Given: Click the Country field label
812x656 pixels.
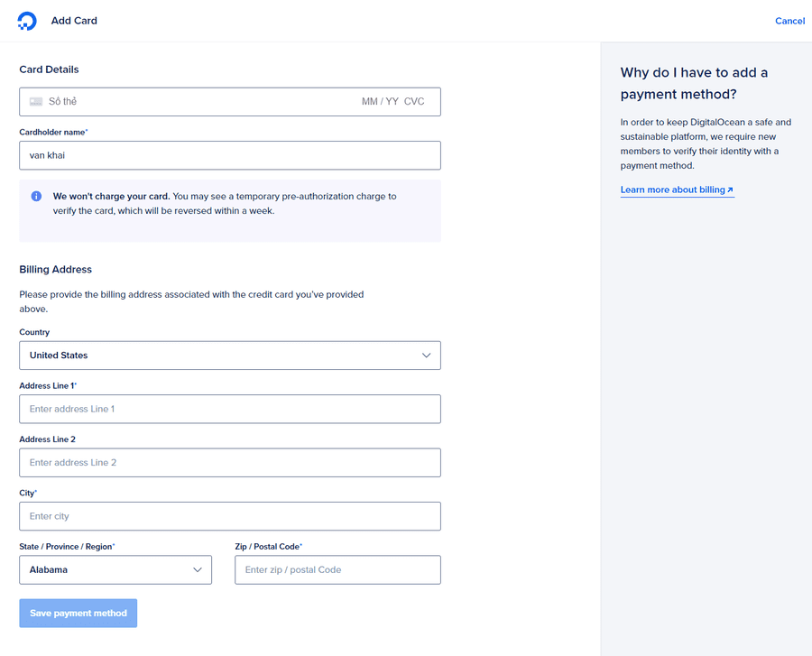Looking at the screenshot, I should [34, 332].
